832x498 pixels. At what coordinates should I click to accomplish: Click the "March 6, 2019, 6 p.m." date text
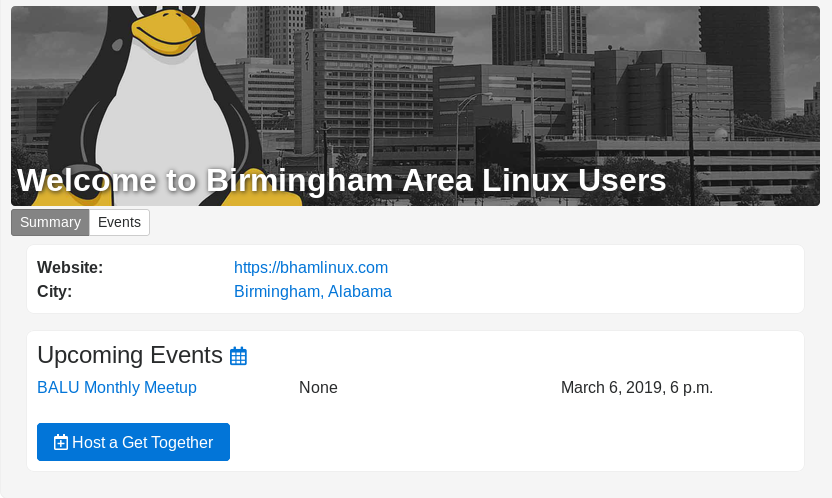pos(637,387)
